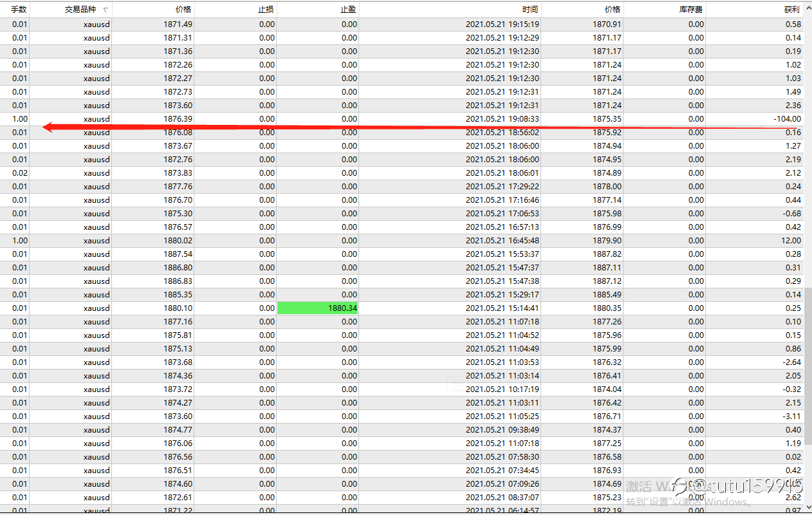Viewport: 812px width, 515px height.
Task: Click the profit value -104.00
Action: click(787, 119)
